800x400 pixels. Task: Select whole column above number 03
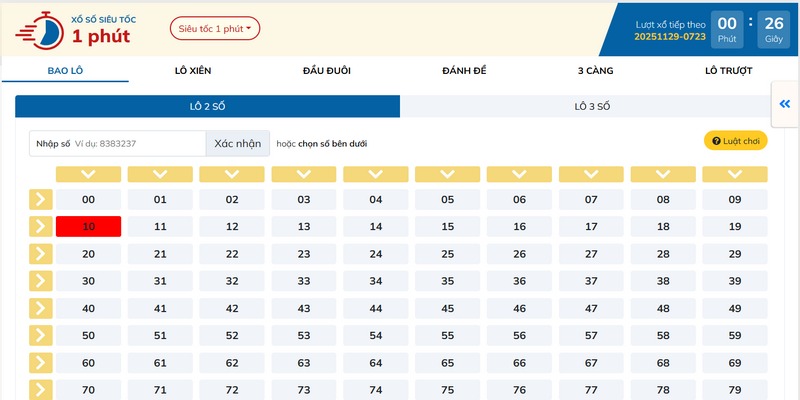(304, 174)
